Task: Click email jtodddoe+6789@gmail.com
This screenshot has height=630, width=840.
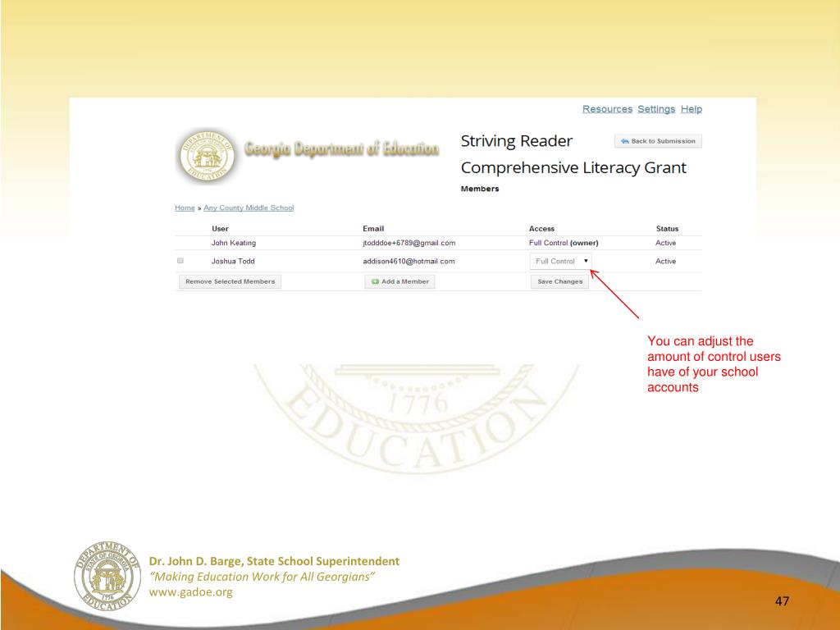Action: click(409, 243)
